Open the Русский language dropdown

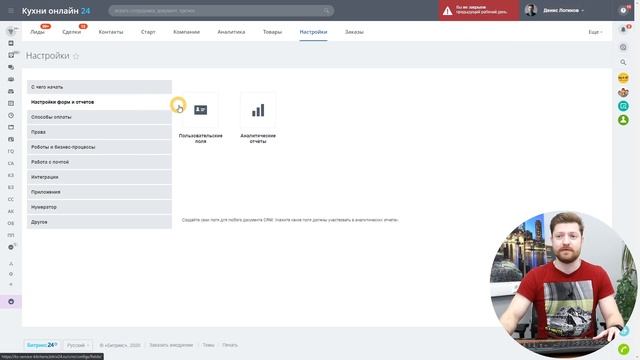pyautogui.click(x=78, y=345)
